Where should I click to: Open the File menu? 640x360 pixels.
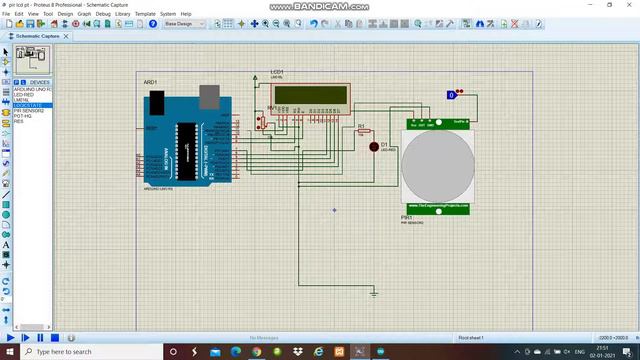click(6, 14)
